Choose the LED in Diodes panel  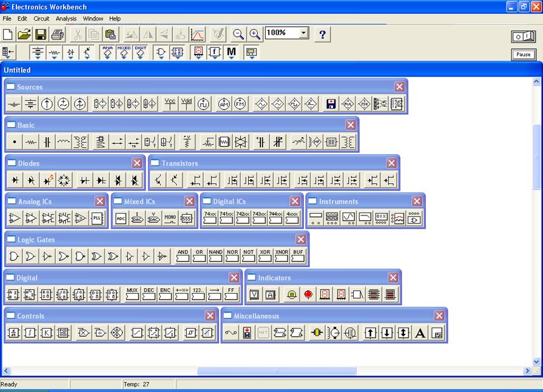click(47, 180)
